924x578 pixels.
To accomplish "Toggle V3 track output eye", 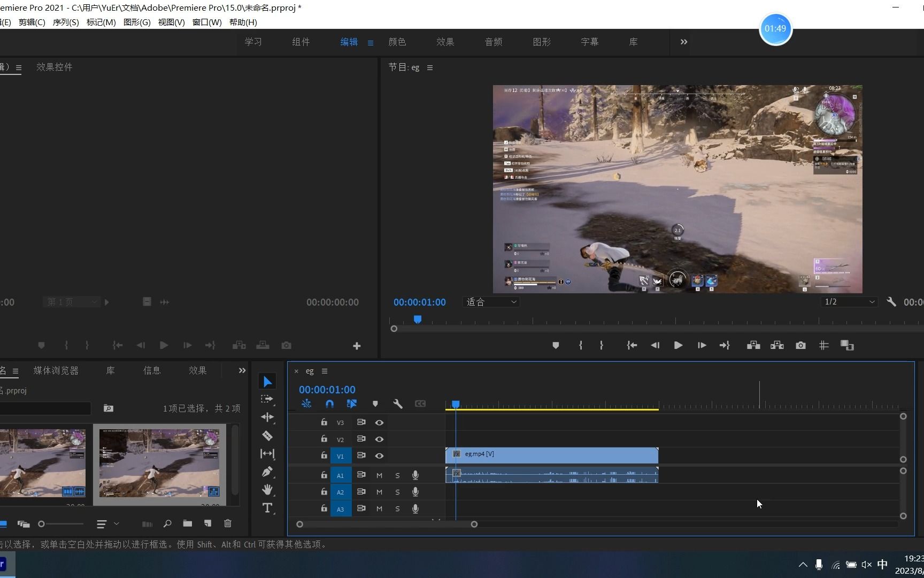I will [379, 423].
